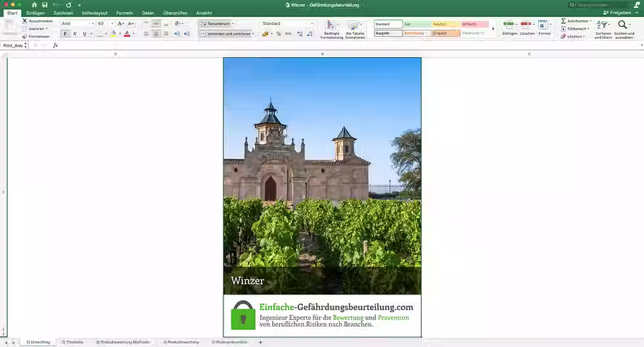Open the Einfügen ribbon tab
This screenshot has width=644, height=347.
point(35,13)
